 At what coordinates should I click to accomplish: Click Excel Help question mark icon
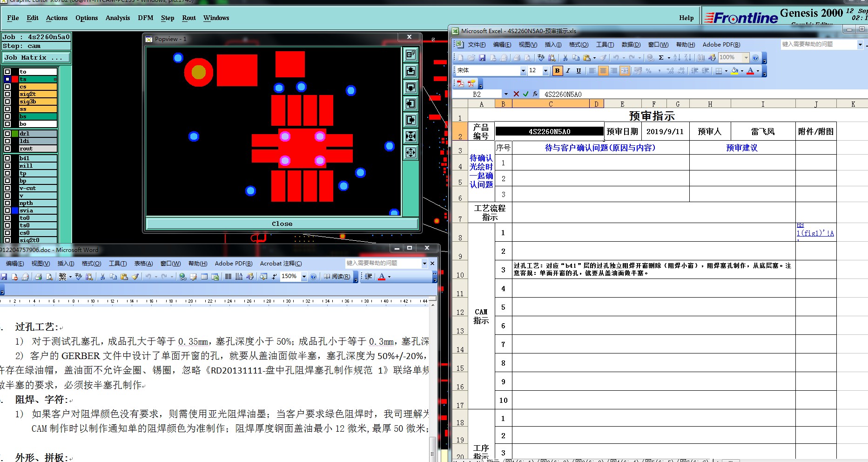[x=755, y=58]
